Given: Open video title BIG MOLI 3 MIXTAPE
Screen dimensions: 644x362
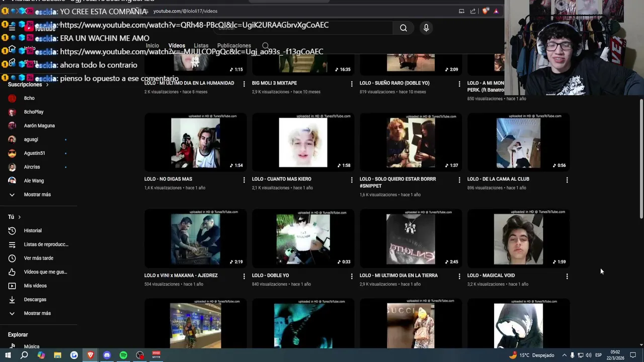Looking at the screenshot, I should click(x=274, y=83).
